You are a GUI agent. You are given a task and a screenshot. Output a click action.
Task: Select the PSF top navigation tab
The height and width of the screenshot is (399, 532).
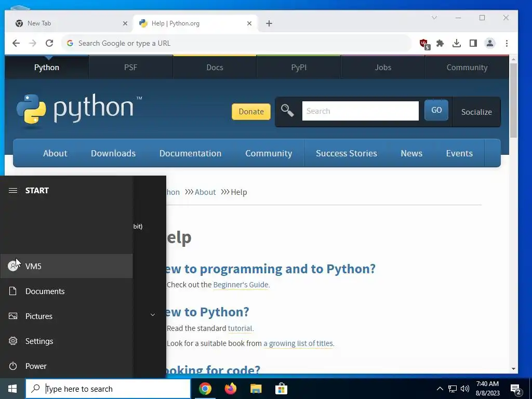point(130,67)
